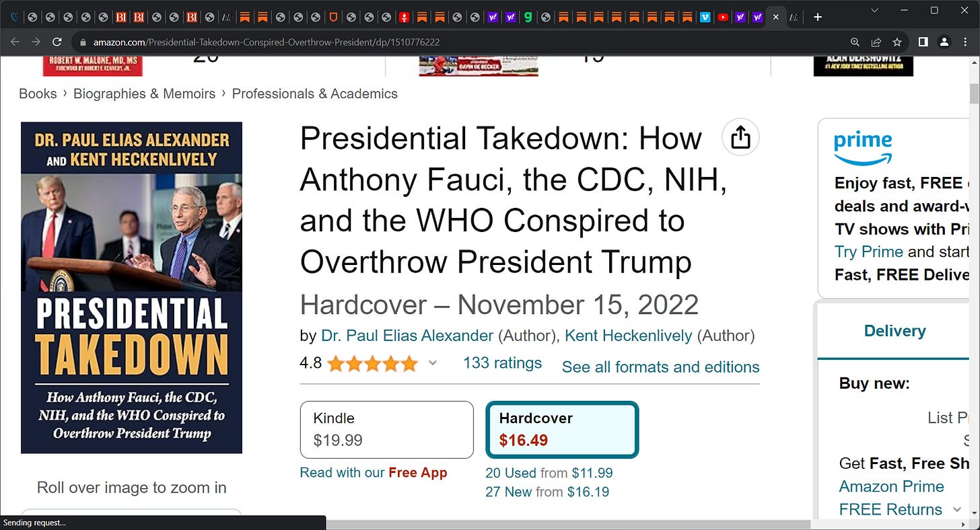The height and width of the screenshot is (530, 980).
Task: Switch to the Delivery tab
Action: [895, 331]
